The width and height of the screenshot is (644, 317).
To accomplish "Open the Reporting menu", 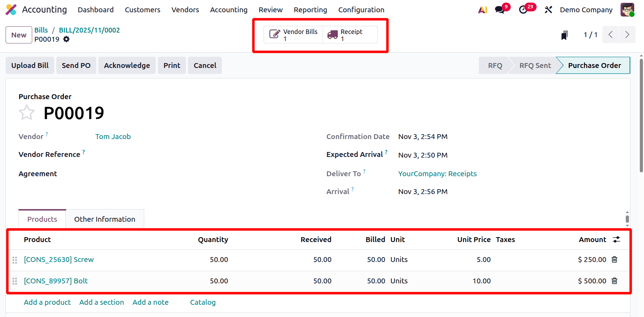I will (310, 10).
